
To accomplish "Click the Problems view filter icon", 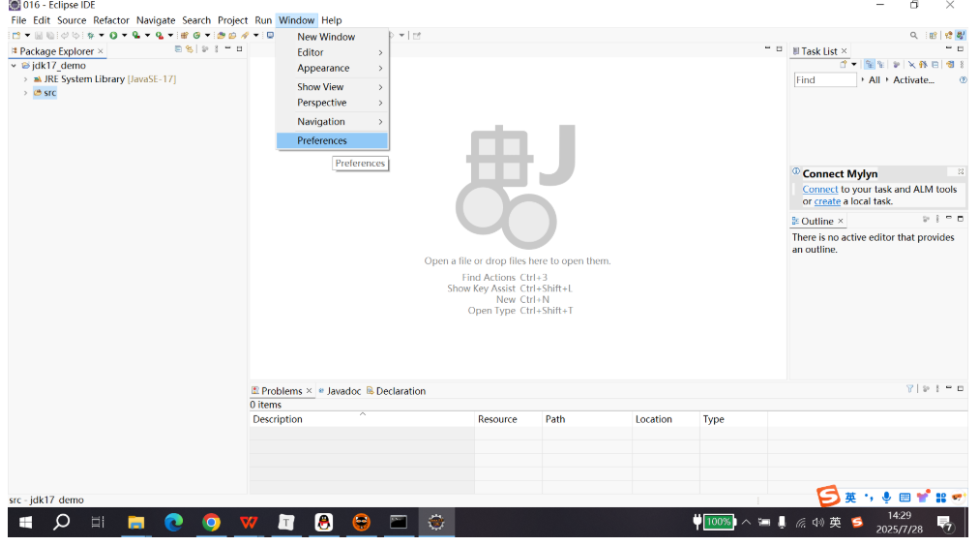I will [x=910, y=388].
